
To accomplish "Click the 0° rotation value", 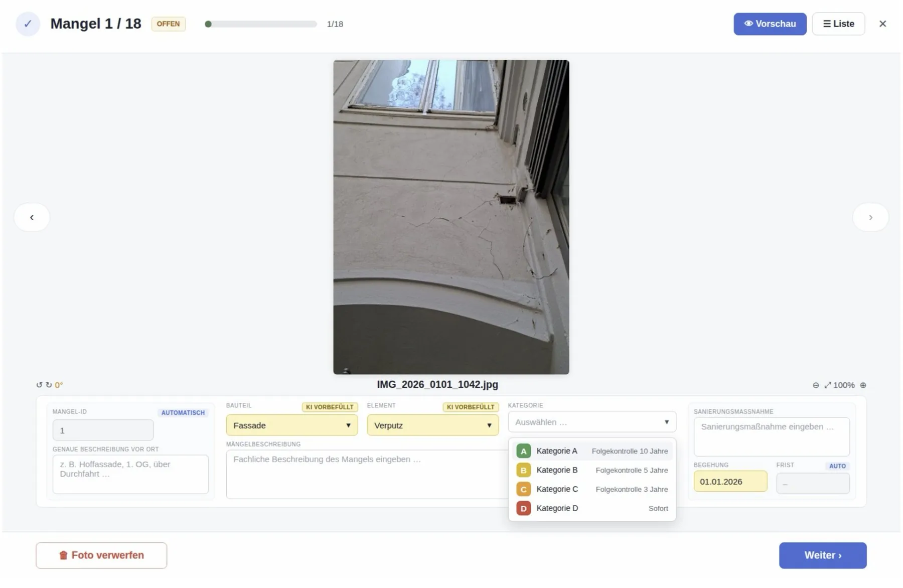I will (x=59, y=385).
